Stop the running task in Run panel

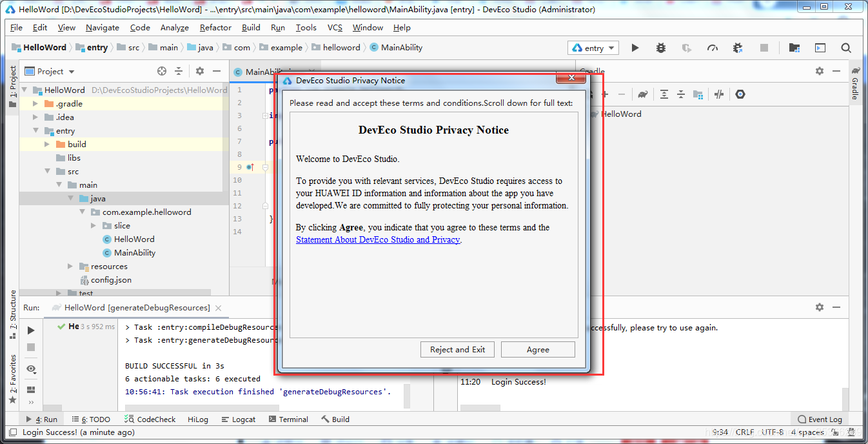(x=31, y=347)
